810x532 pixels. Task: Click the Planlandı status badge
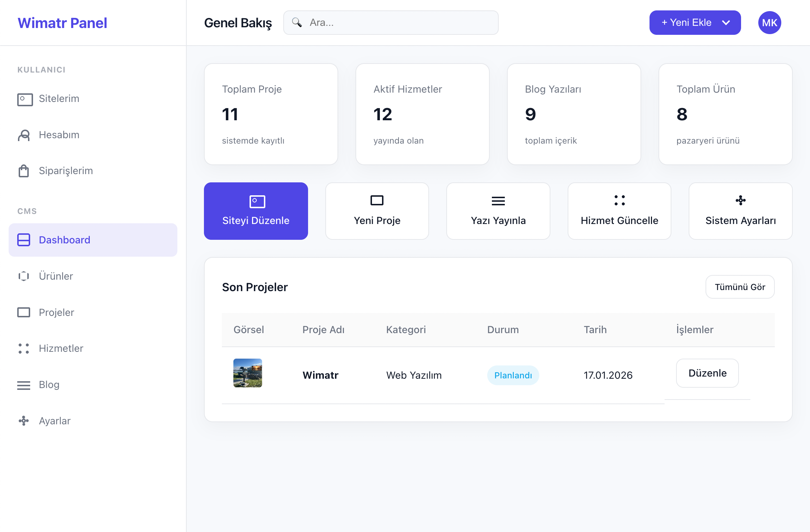pyautogui.click(x=513, y=375)
